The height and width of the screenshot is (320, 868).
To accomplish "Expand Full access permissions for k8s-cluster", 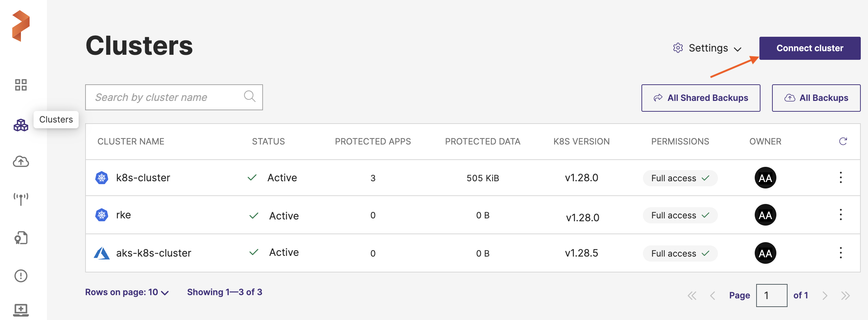I will (680, 178).
